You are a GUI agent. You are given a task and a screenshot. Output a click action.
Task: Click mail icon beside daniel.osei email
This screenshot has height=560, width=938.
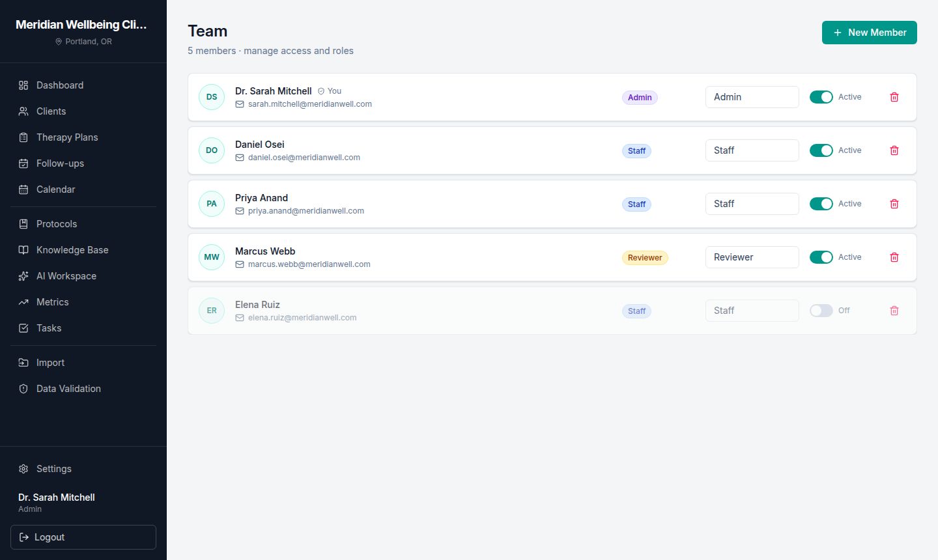pyautogui.click(x=240, y=158)
